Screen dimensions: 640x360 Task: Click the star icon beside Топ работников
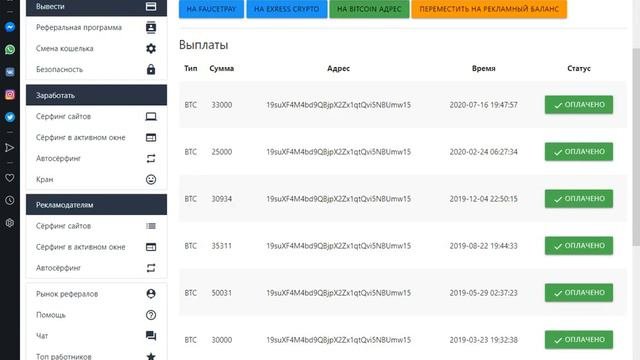(151, 356)
